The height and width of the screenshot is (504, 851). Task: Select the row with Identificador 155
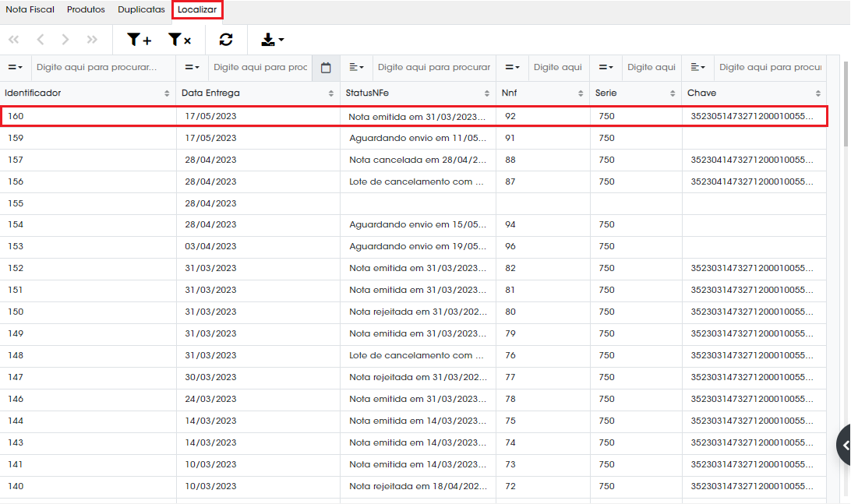(414, 203)
